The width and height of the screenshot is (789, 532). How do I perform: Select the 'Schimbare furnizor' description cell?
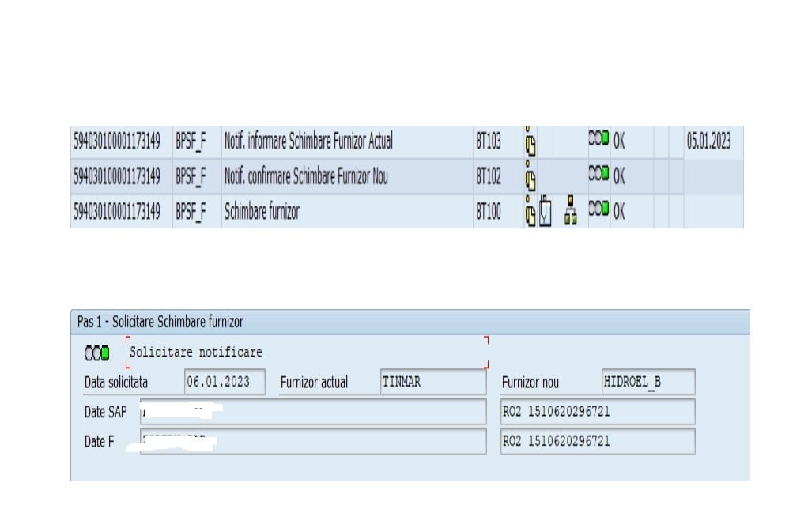(262, 211)
